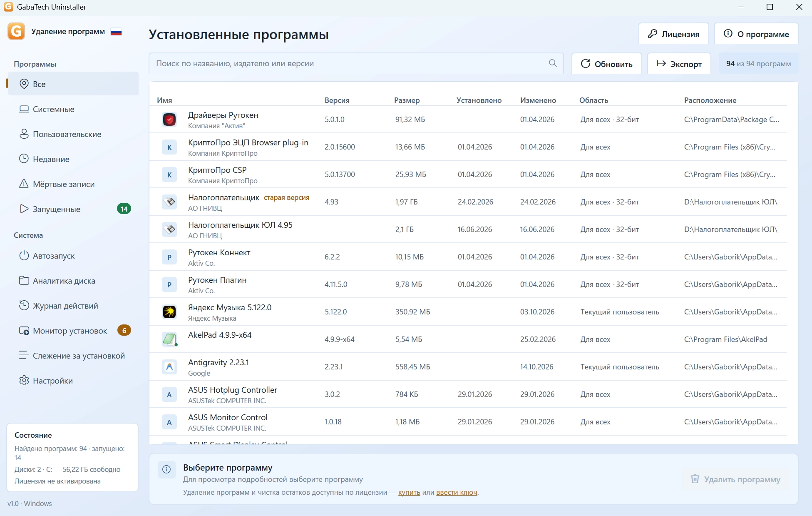The height and width of the screenshot is (516, 812).
Task: Click the running count badge 14
Action: 124,209
